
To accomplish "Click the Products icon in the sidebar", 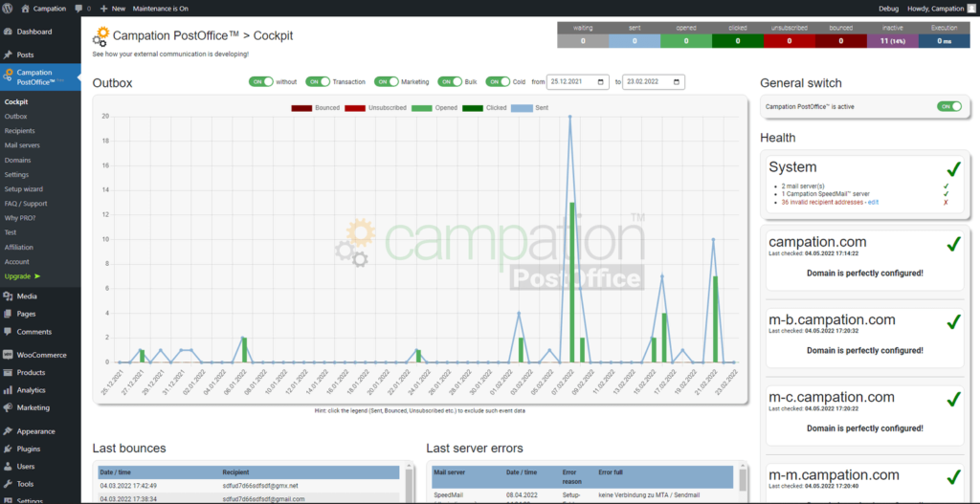I will tap(8, 372).
